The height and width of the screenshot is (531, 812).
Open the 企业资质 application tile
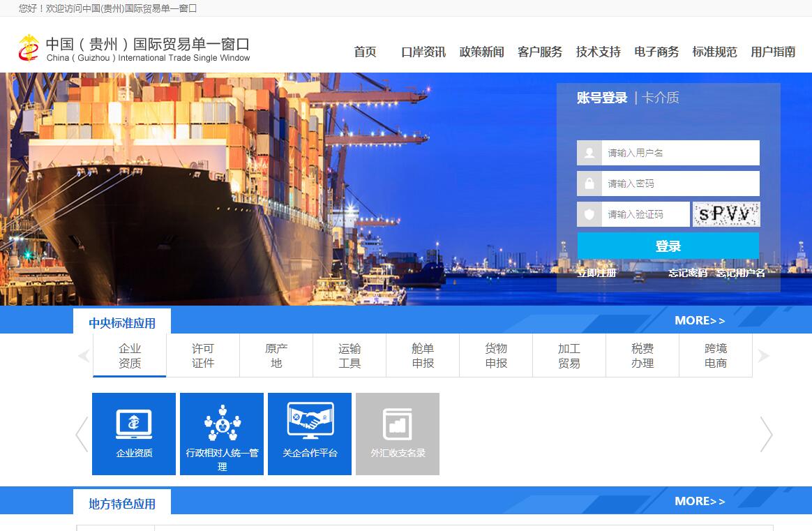(x=134, y=433)
